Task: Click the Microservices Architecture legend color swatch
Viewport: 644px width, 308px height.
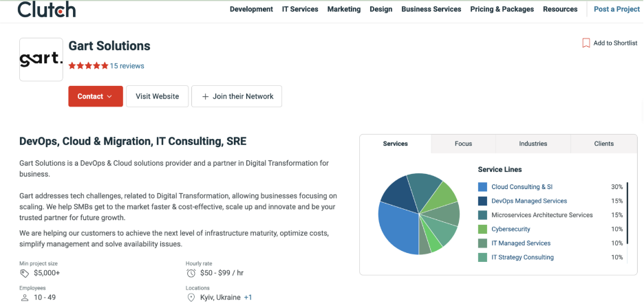Action: pyautogui.click(x=482, y=214)
